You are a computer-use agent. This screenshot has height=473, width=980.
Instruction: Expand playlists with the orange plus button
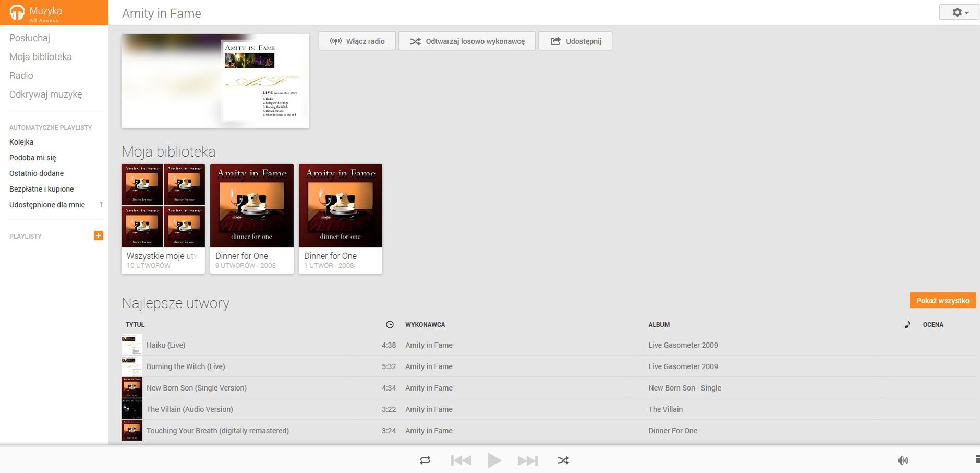tap(98, 235)
